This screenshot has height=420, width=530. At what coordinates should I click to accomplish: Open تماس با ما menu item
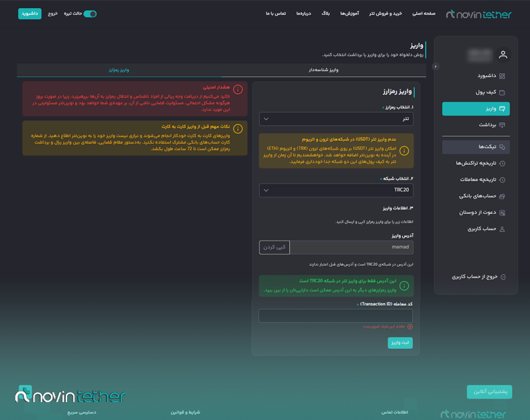276,13
